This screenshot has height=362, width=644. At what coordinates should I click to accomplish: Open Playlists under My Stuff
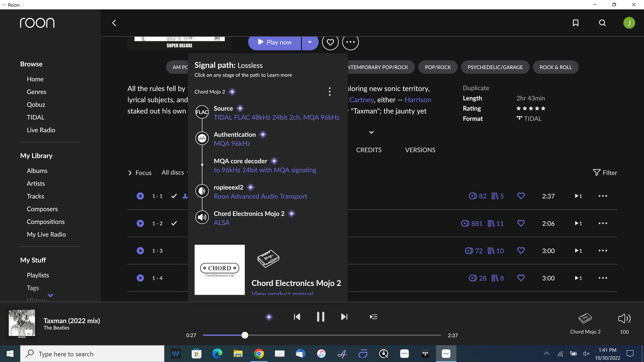pos(38,275)
